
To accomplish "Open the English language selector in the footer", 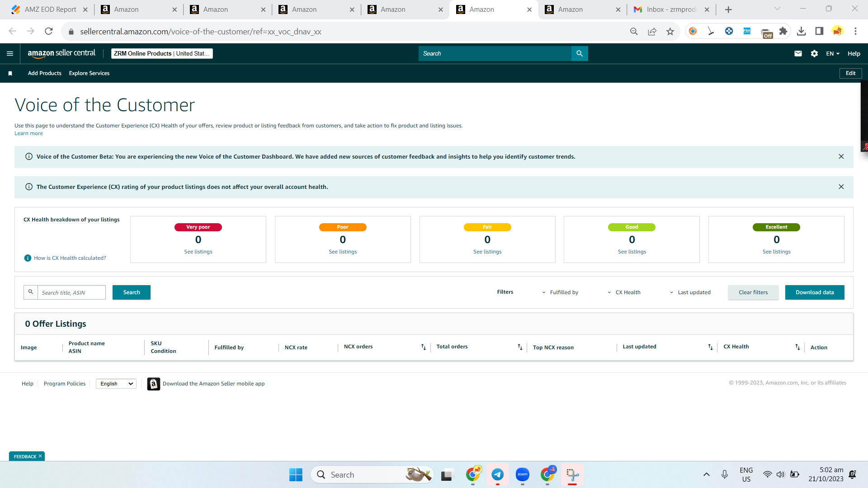I will (x=116, y=384).
